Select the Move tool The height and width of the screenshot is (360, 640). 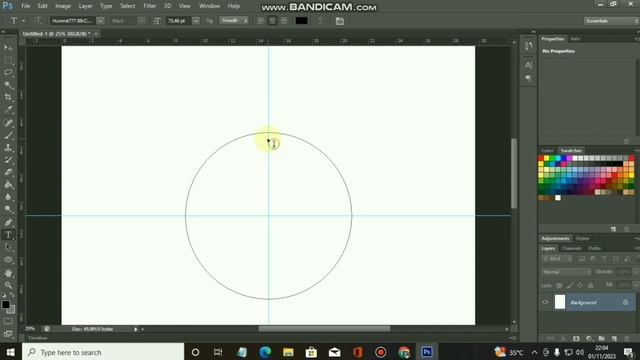pos(8,48)
